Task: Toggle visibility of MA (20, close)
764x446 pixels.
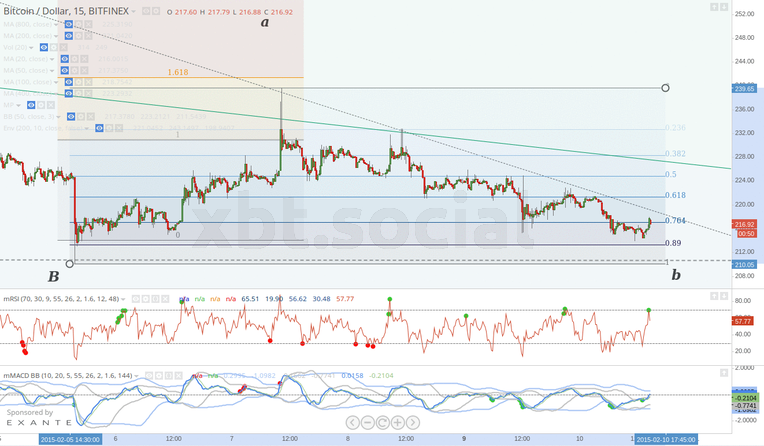Action: [x=65, y=59]
